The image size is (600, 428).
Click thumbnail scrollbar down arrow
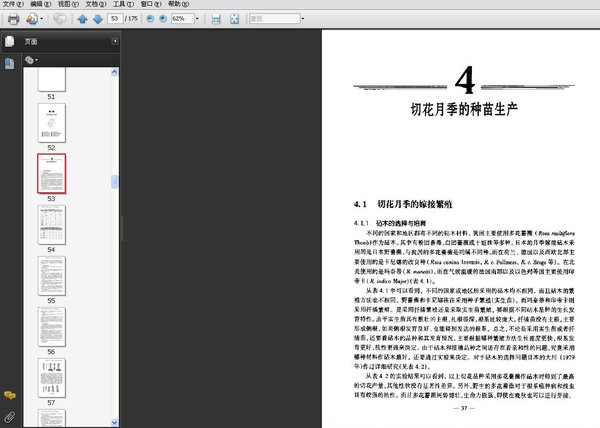(x=114, y=422)
